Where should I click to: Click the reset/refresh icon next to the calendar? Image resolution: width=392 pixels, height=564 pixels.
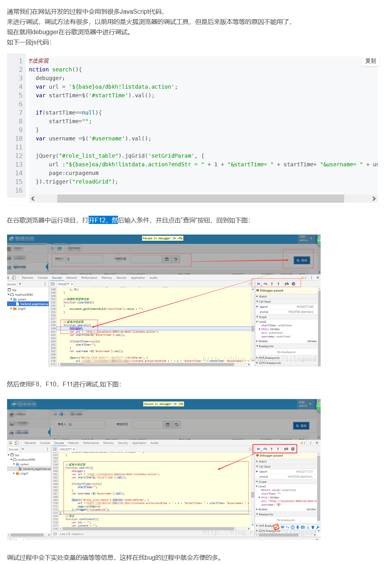tap(176, 424)
